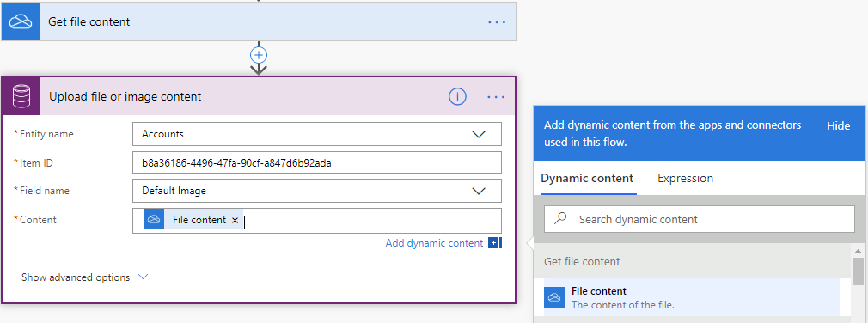The width and height of the screenshot is (868, 323).
Task: Click the Get file content step title
Action: 89,22
